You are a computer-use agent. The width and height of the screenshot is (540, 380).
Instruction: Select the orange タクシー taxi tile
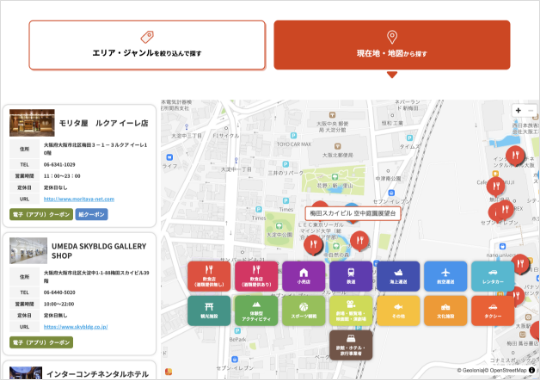(x=492, y=310)
